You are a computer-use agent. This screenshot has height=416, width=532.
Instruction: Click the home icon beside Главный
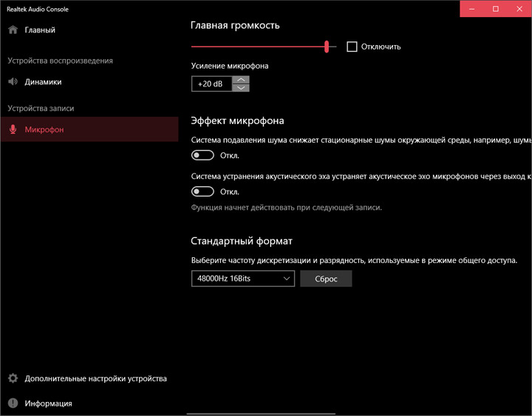(x=13, y=30)
